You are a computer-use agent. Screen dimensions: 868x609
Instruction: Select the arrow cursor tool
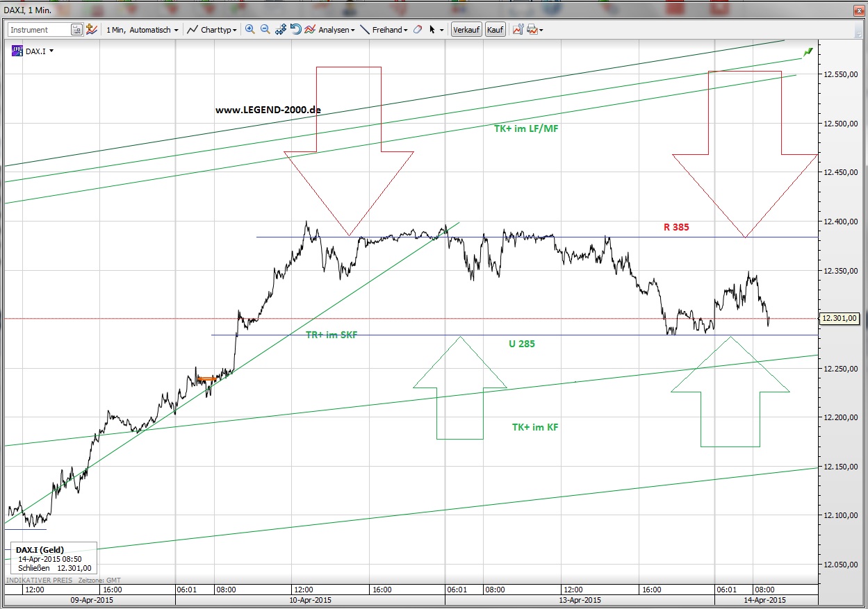click(x=432, y=29)
